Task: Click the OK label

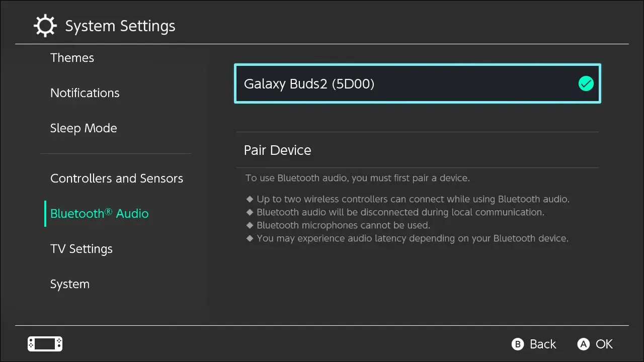Action: point(604,344)
